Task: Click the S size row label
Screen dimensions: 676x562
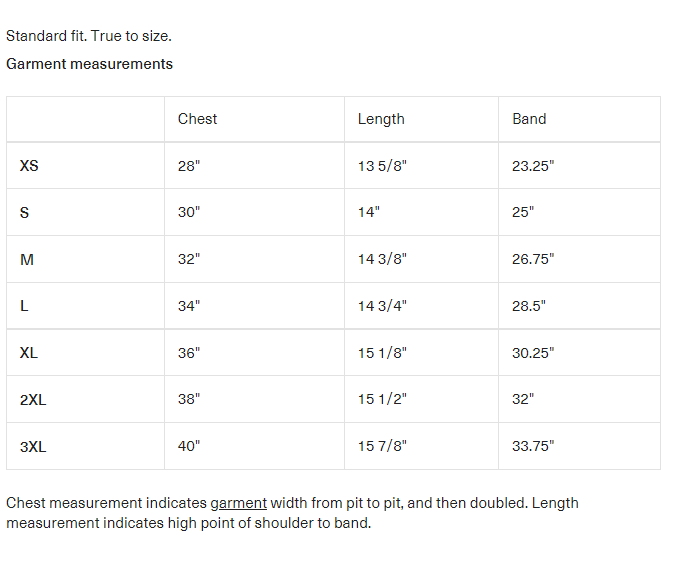Action: click(x=25, y=213)
